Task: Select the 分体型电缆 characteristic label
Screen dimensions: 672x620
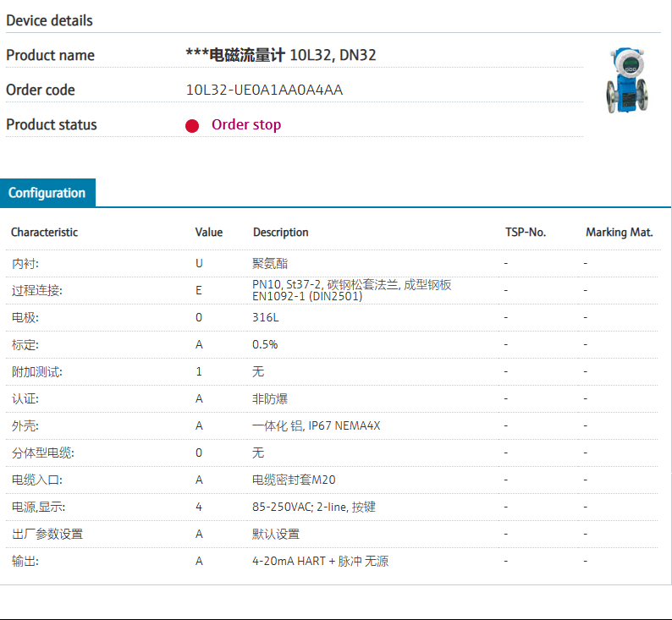Action: 43,453
